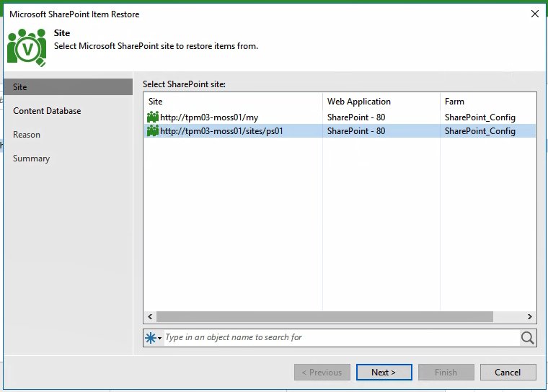Click the horizontal scrollbar thumb of the site list
This screenshot has width=548, height=392.
pyautogui.click(x=324, y=316)
